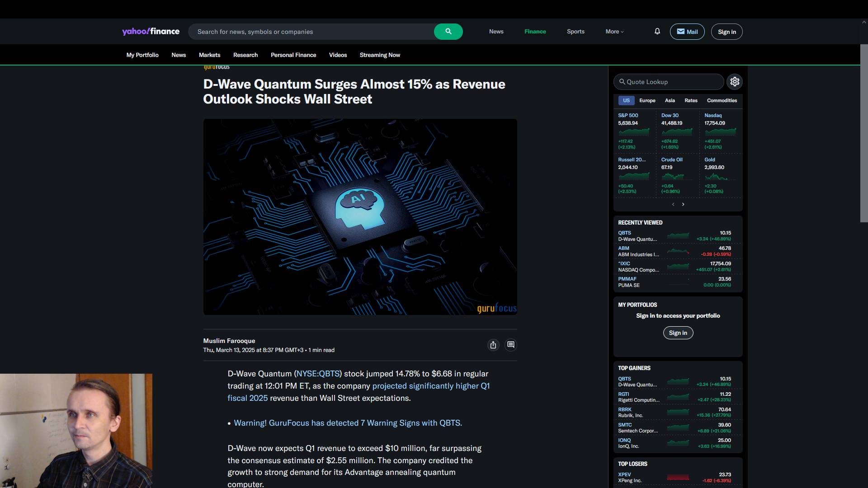Click the green search magnifier button

[x=448, y=32]
